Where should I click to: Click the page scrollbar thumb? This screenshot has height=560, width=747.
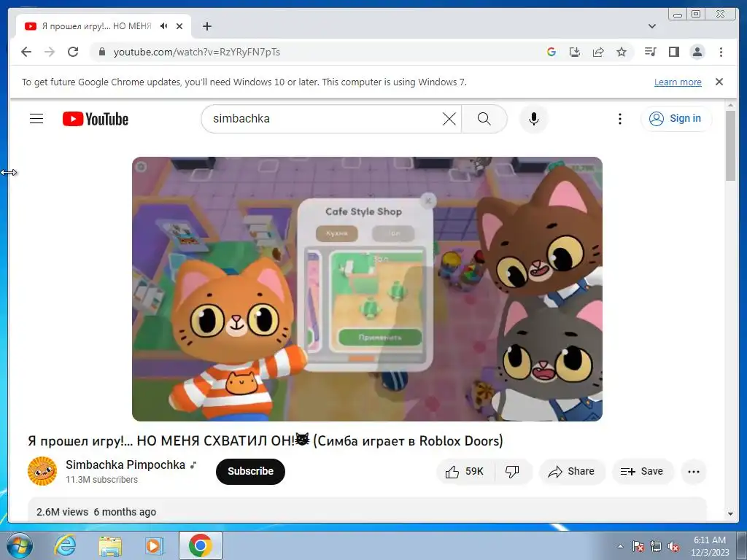point(731,145)
